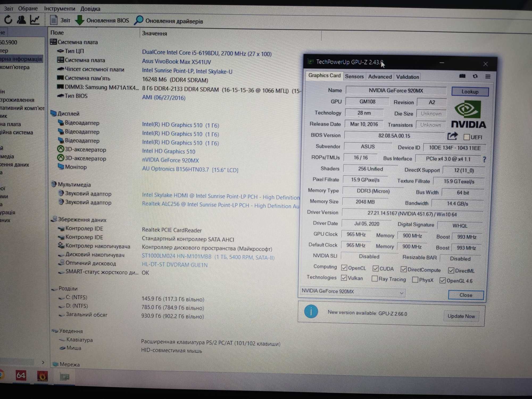
Task: Click the Поле column header
Action: (57, 32)
